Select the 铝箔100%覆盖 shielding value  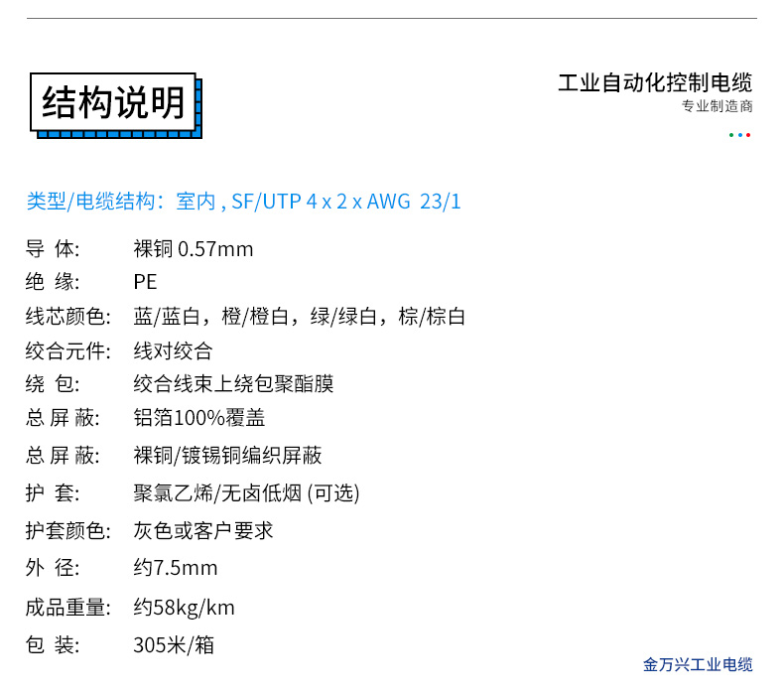click(x=198, y=418)
